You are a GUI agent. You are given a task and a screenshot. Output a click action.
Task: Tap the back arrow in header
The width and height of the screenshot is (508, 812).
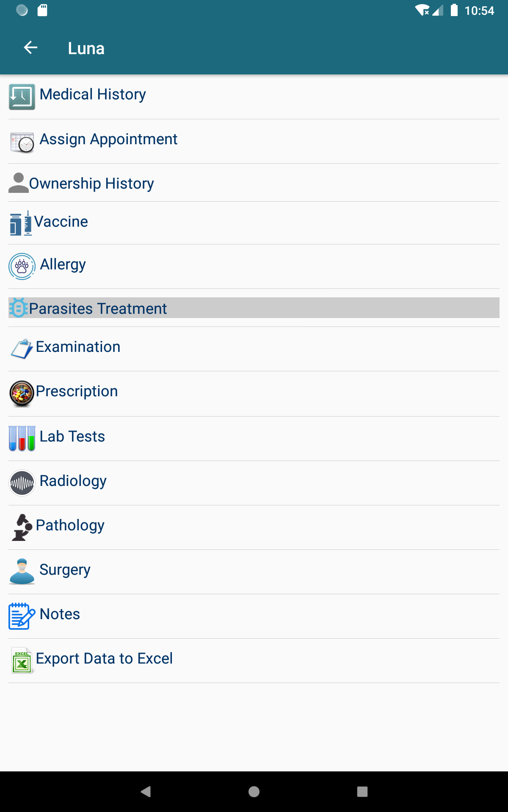point(30,48)
